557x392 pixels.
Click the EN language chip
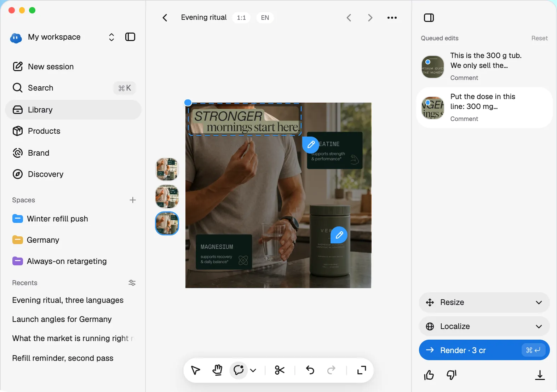pos(265,18)
